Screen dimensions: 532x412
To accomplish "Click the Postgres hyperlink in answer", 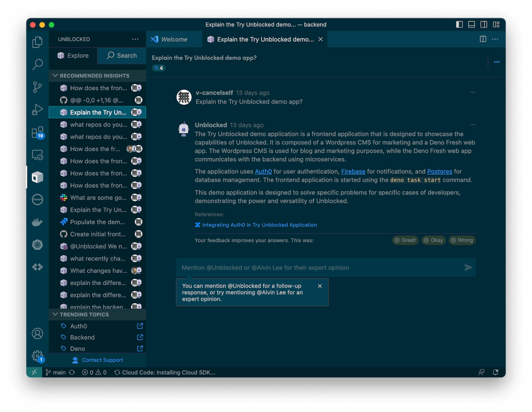I will pos(439,171).
